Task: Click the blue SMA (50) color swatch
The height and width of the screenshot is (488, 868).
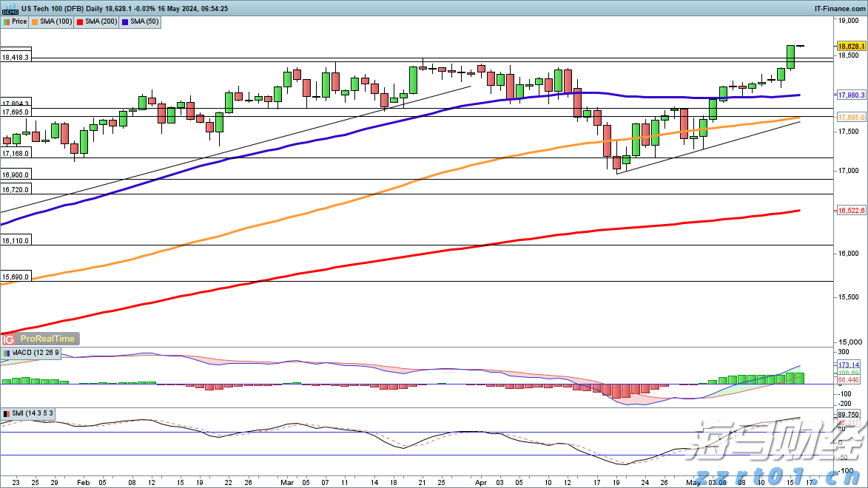Action: coord(124,21)
